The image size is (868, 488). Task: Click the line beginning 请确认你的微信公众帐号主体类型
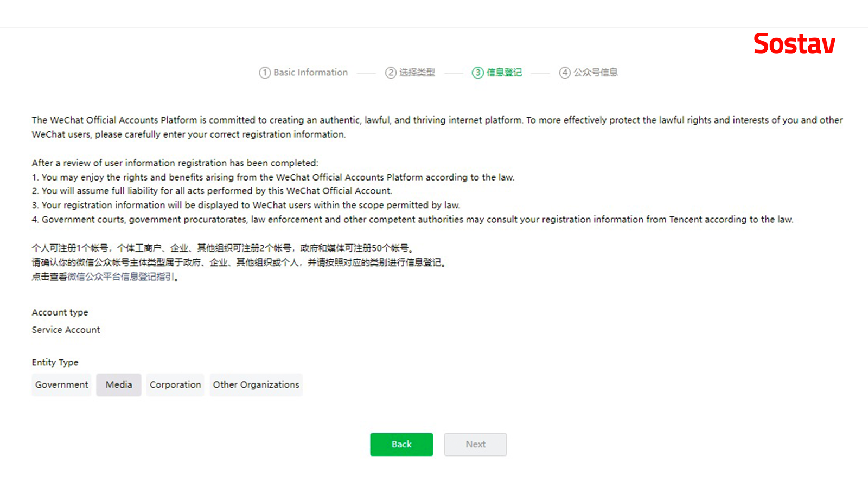239,263
